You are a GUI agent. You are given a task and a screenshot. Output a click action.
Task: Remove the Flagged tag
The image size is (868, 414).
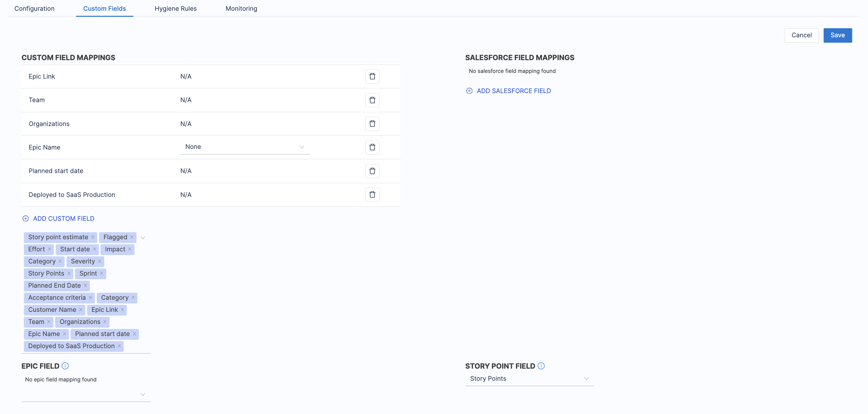pyautogui.click(x=132, y=237)
